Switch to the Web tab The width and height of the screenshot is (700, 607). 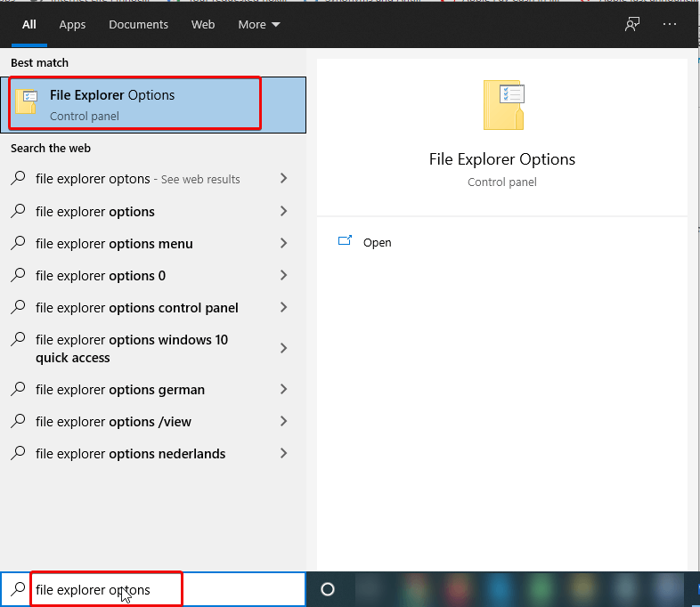203,25
